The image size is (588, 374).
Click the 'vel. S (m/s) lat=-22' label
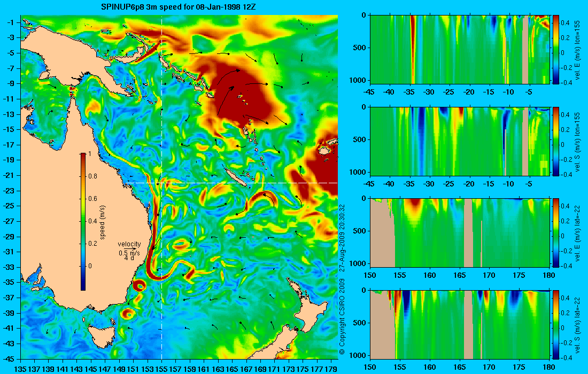tap(578, 324)
